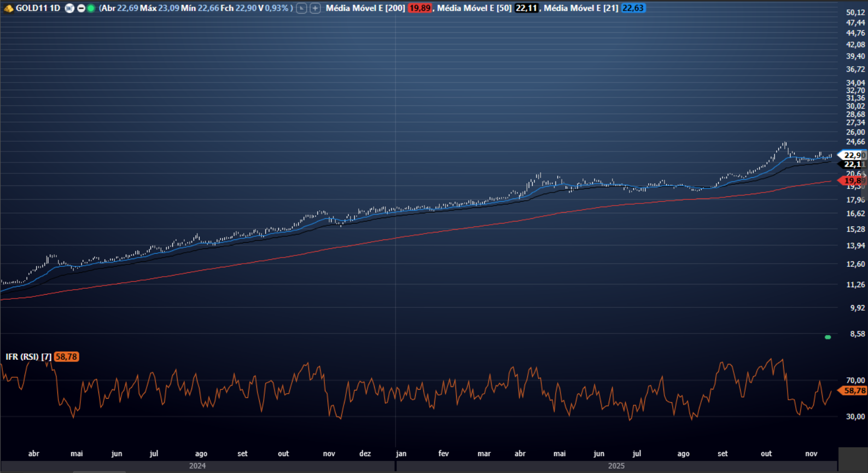Click the small chart-corner icon after the variation value
868x473 pixels.
point(301,8)
